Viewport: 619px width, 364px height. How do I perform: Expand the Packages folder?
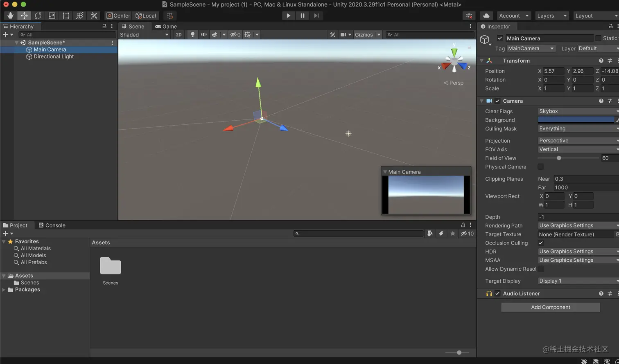tap(4, 290)
